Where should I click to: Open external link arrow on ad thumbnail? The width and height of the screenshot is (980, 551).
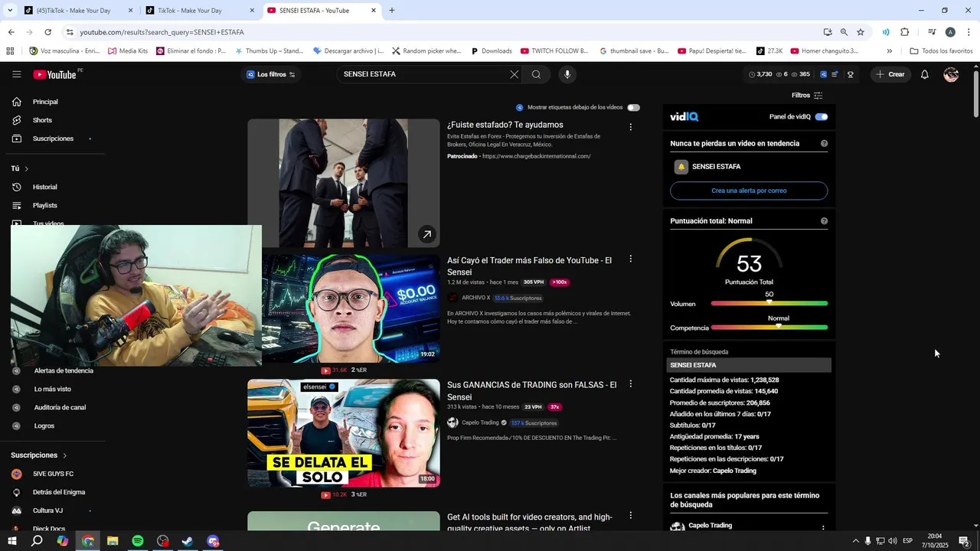[426, 234]
